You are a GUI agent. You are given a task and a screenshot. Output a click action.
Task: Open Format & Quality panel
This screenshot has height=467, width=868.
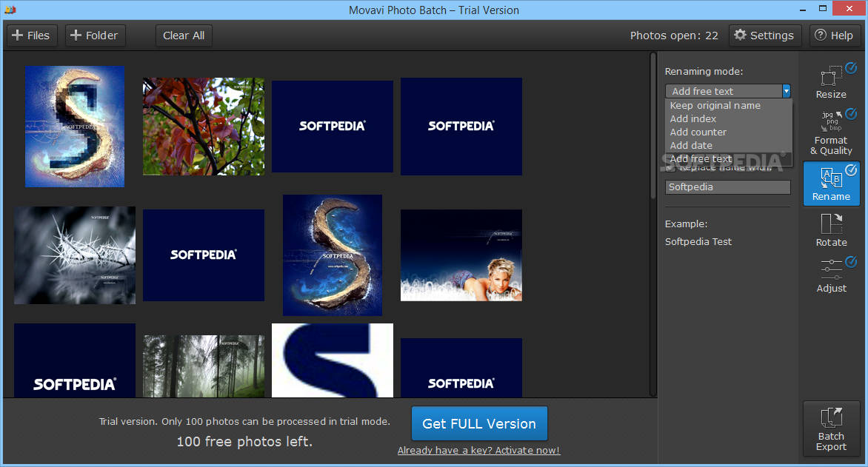pos(831,132)
